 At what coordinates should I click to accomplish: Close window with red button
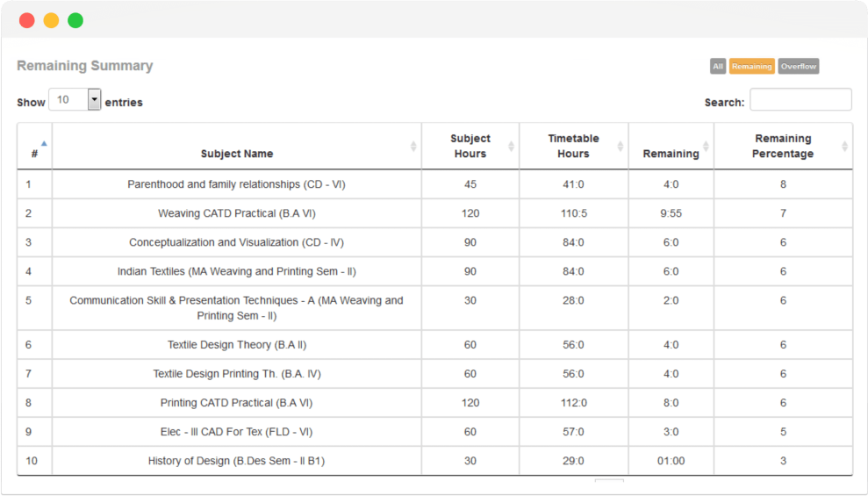click(x=26, y=20)
